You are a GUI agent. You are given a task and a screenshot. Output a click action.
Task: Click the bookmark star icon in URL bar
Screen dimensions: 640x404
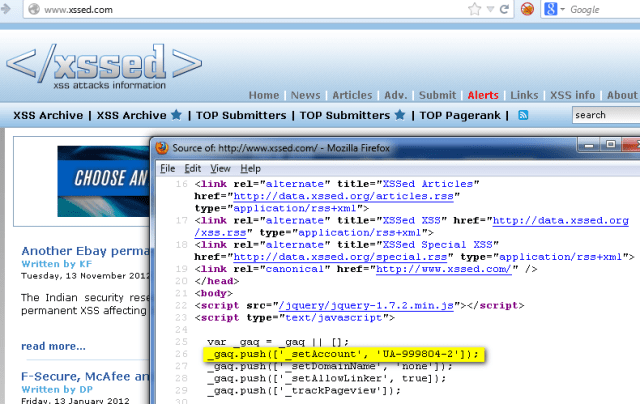(x=474, y=9)
